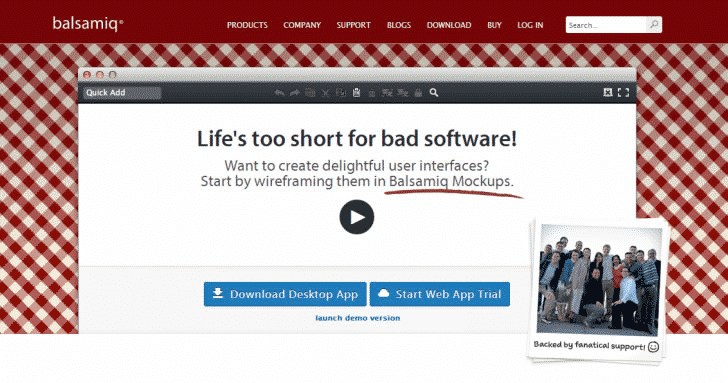Click the red close dot on mockup window
Screen dimensions: 728x383
pos(87,75)
